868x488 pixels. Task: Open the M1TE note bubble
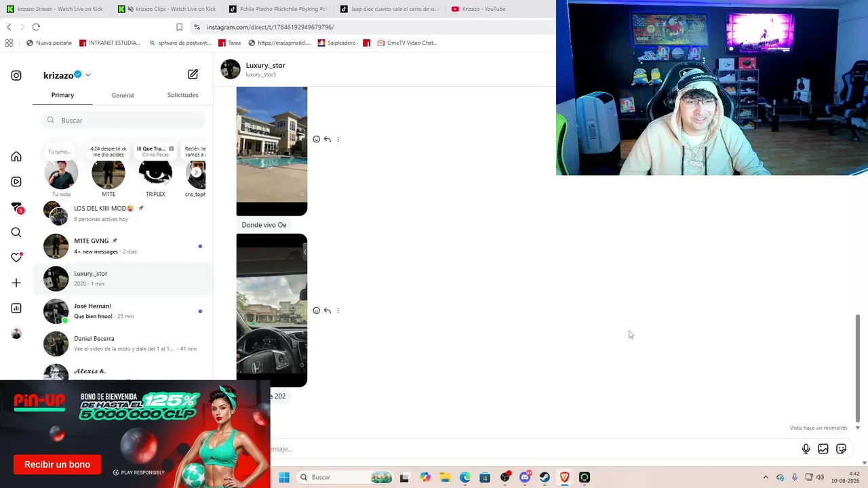108,150
